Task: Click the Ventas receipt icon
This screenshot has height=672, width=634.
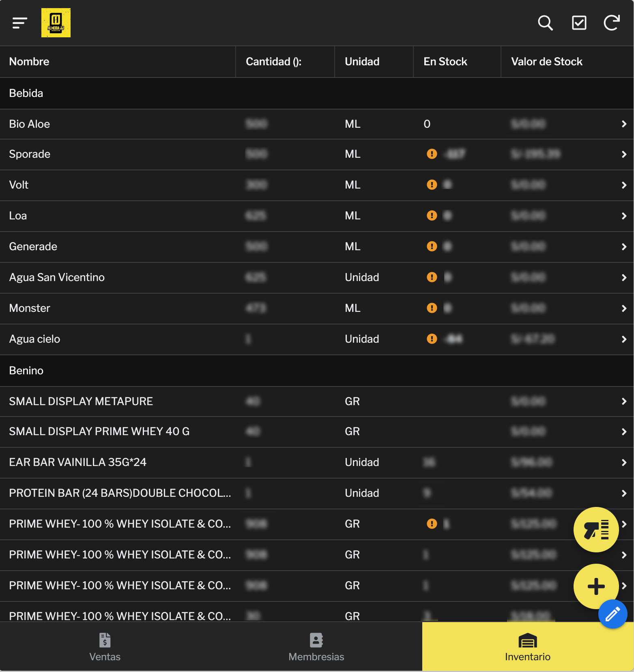Action: (x=105, y=640)
